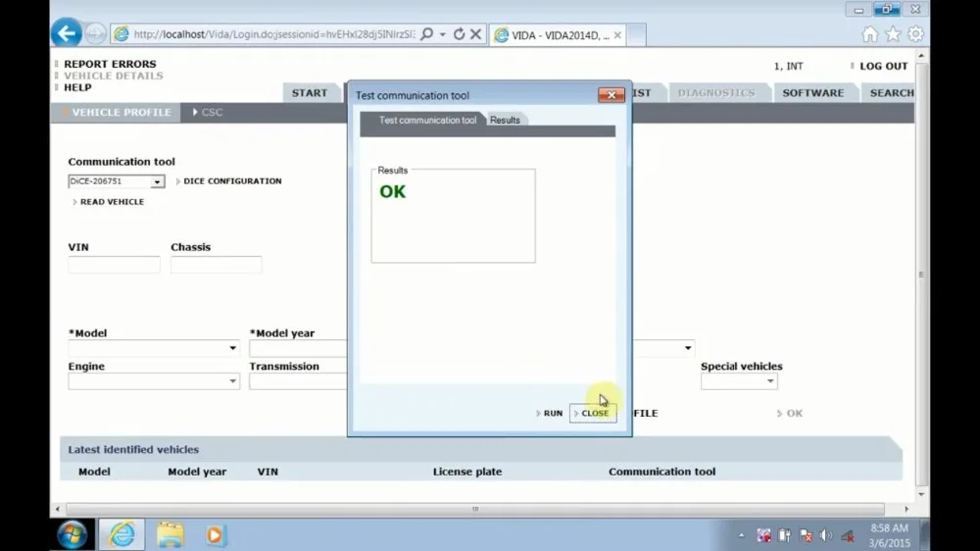The width and height of the screenshot is (980, 551).
Task: Open the browser Home icon
Action: click(x=870, y=34)
